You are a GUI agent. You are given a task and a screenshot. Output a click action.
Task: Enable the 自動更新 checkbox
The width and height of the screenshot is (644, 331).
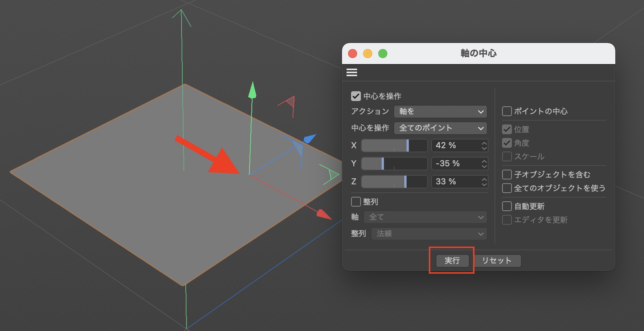(x=507, y=206)
